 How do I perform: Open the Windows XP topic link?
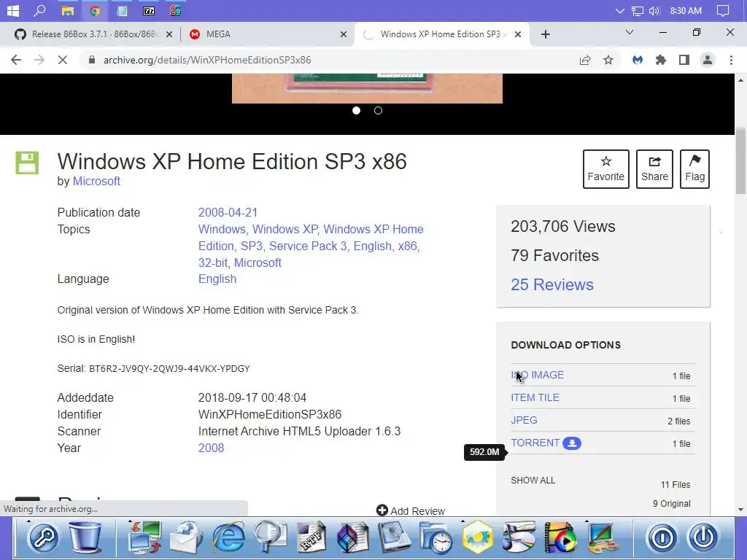click(x=285, y=229)
